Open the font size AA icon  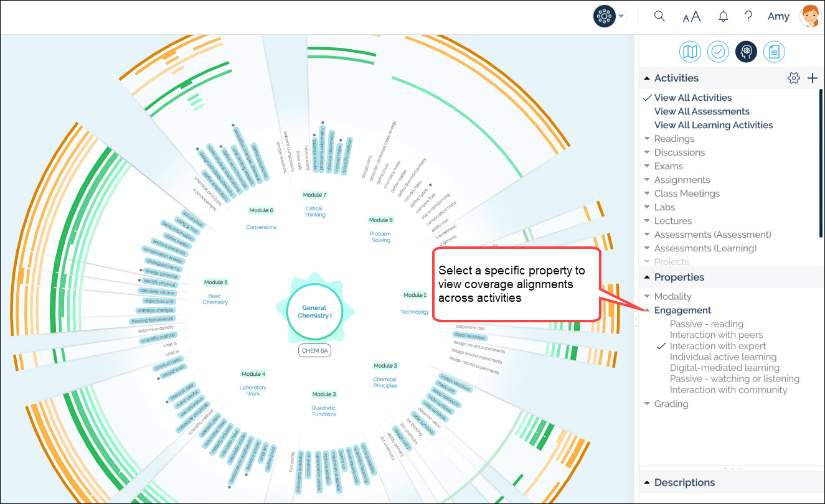691,17
